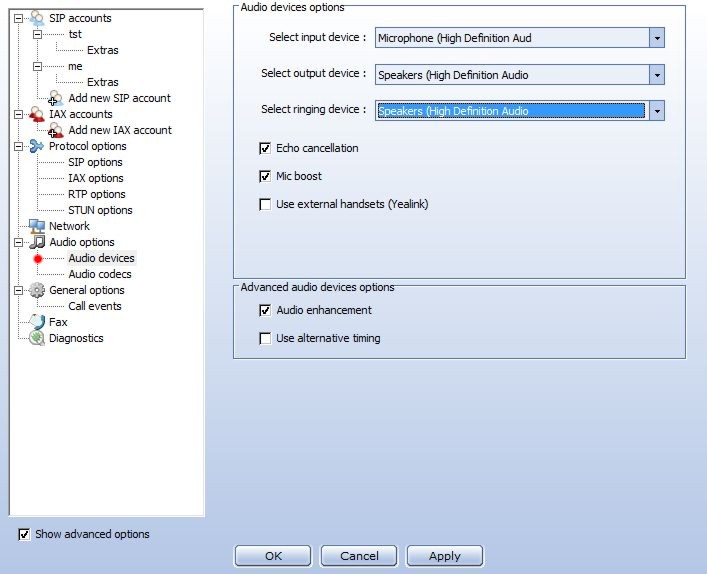
Task: Click the SIP accounts tree icon
Action: pos(37,18)
